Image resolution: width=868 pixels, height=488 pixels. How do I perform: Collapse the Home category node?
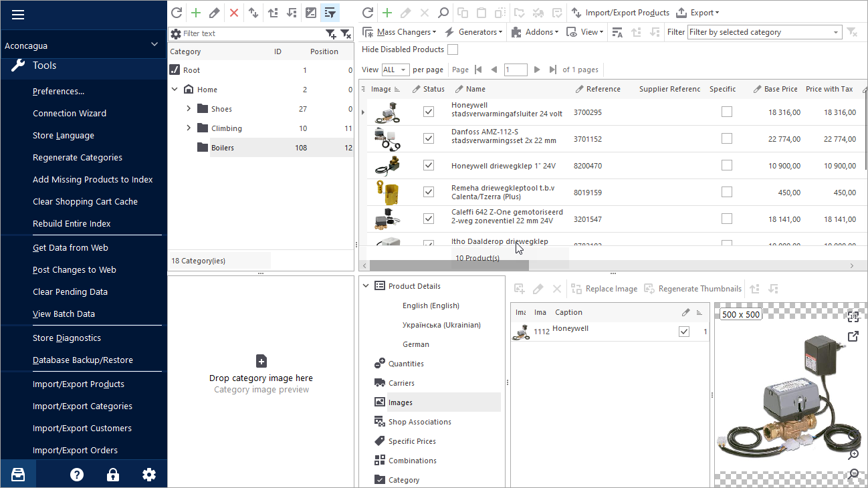point(175,89)
